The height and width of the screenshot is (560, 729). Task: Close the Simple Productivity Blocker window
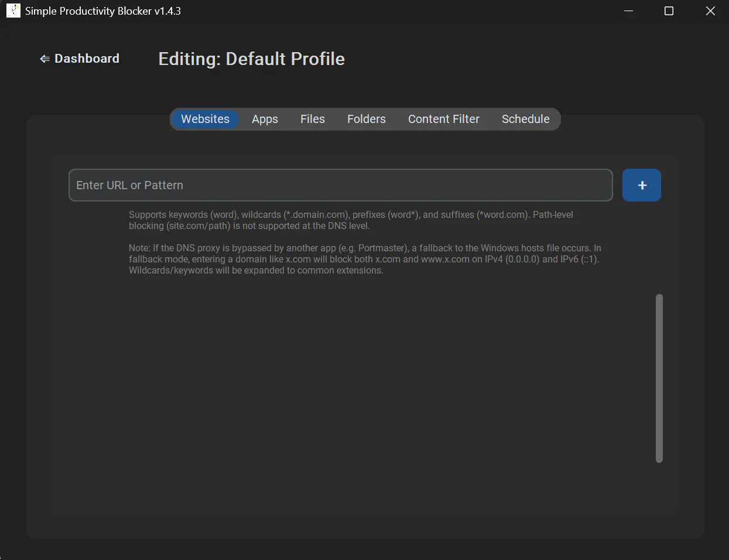coord(710,11)
